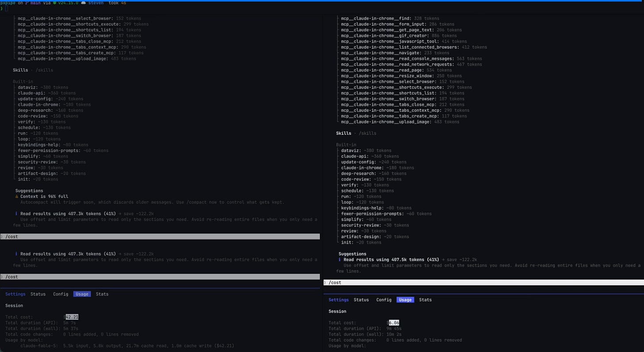Click the shell prompt cursor at the top

click(x=6, y=8)
